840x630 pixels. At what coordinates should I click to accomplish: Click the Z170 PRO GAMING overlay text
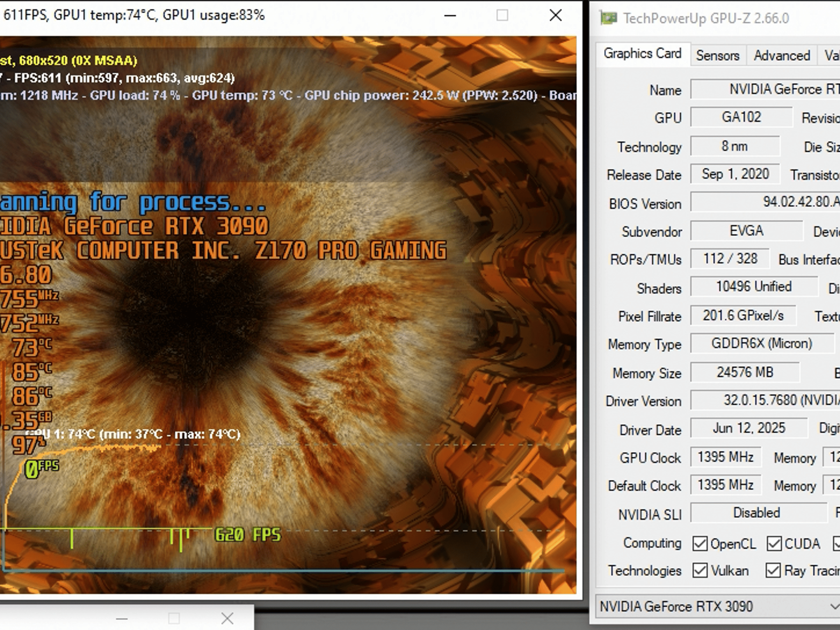pos(351,251)
